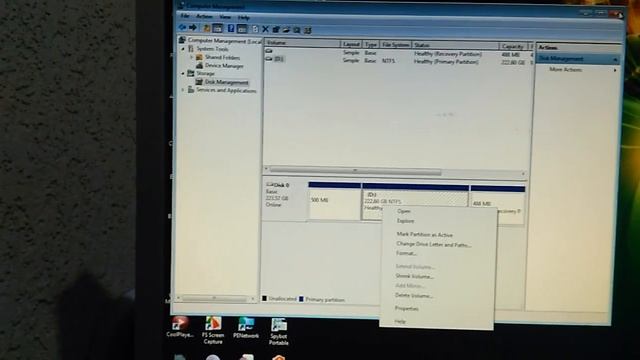Click the console tree horizontal scrollbar

pyautogui.click(x=215, y=299)
